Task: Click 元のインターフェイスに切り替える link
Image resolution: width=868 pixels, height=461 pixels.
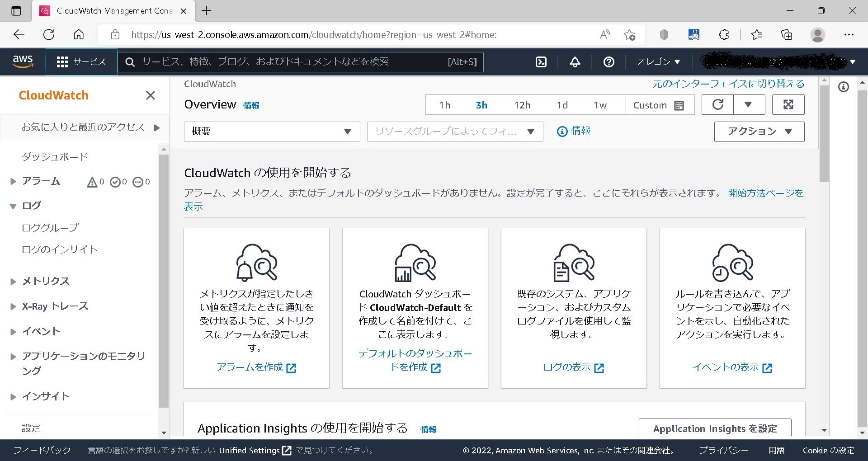Action: pyautogui.click(x=728, y=84)
